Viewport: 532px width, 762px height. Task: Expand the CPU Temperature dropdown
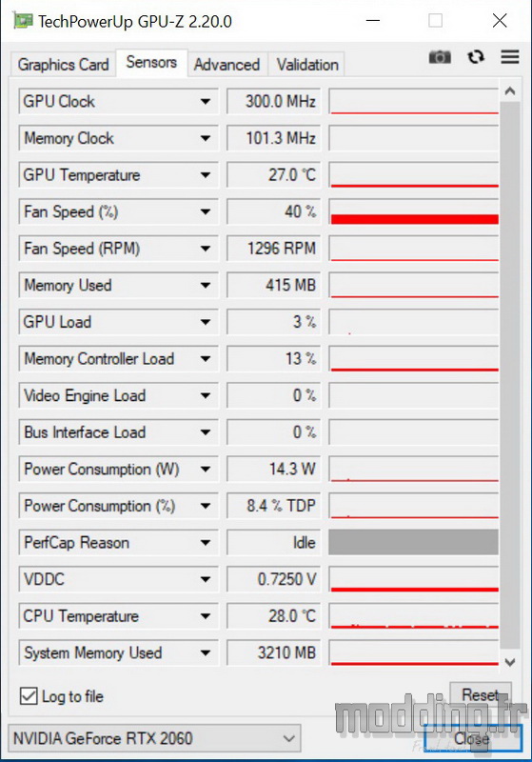click(206, 616)
